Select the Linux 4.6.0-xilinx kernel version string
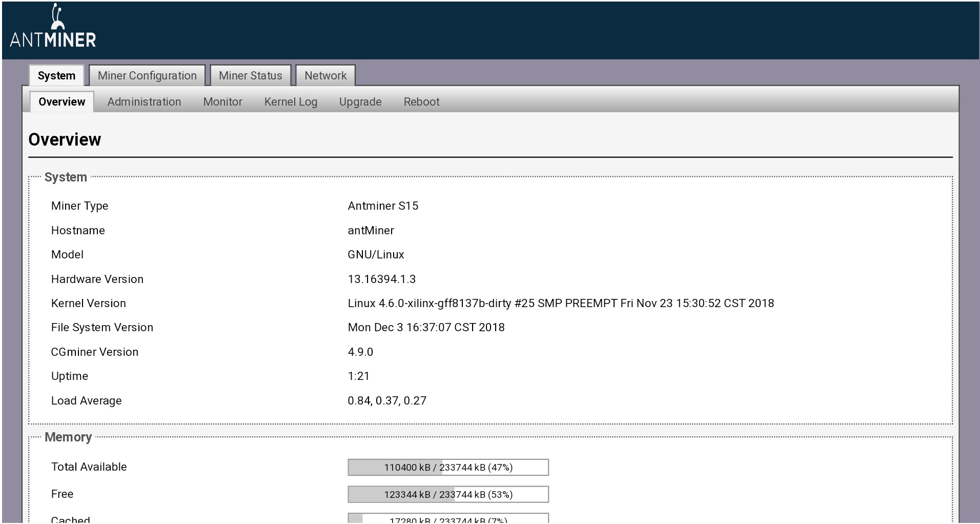 point(561,303)
